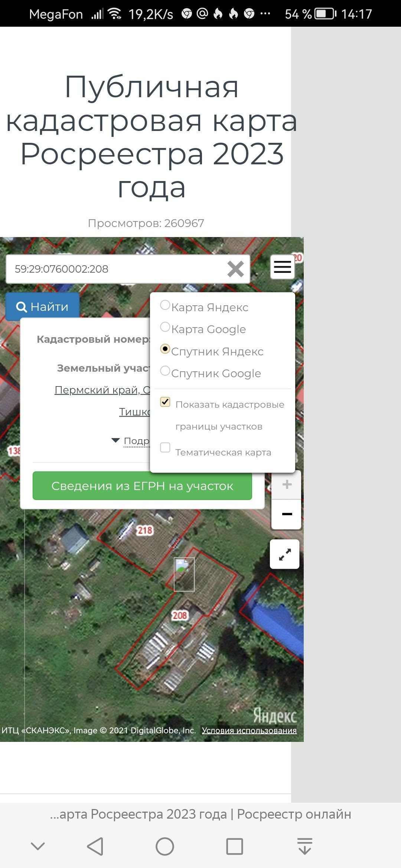
Task: Select Спутник Яндекс satellite layer
Action: point(165,349)
